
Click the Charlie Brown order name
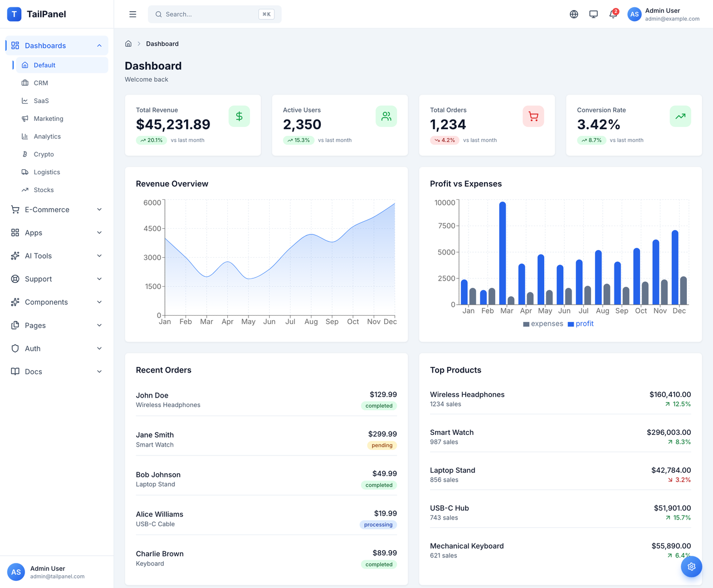(x=160, y=554)
